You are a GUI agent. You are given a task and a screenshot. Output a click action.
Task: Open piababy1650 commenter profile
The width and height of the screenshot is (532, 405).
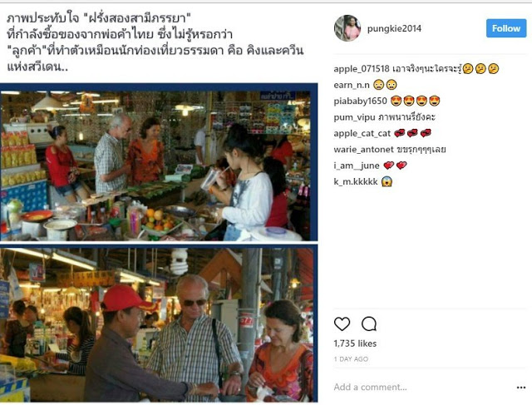(360, 101)
